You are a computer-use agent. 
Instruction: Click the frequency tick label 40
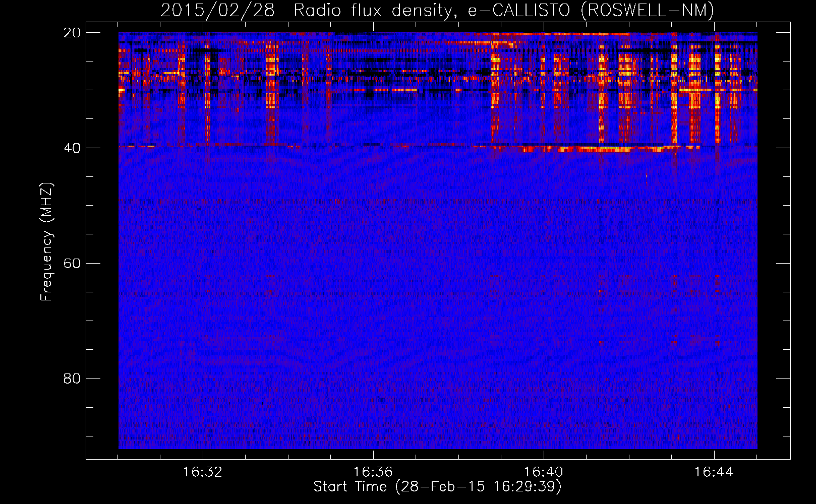click(x=72, y=148)
